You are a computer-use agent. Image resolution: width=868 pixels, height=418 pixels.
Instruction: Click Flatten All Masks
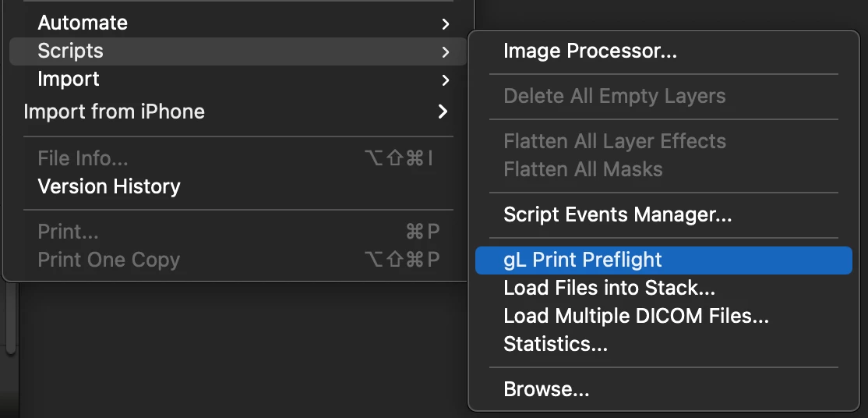click(x=583, y=169)
